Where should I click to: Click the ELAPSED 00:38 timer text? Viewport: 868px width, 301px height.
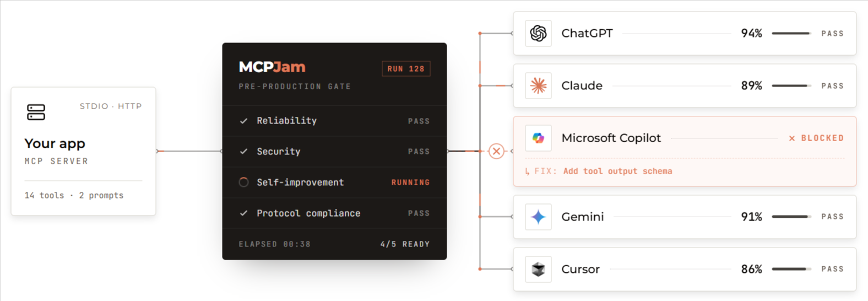[274, 244]
